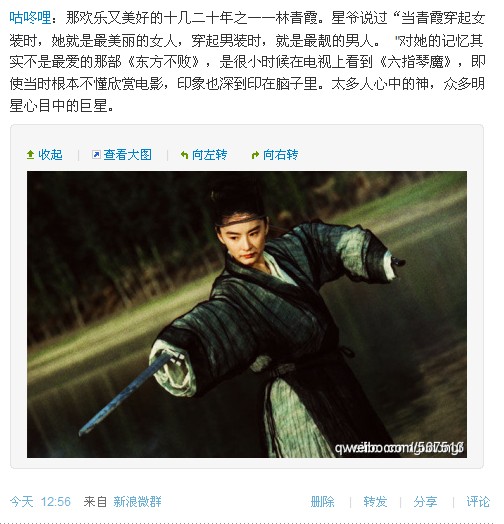Rotate the photo with 向左转

[x=210, y=155]
